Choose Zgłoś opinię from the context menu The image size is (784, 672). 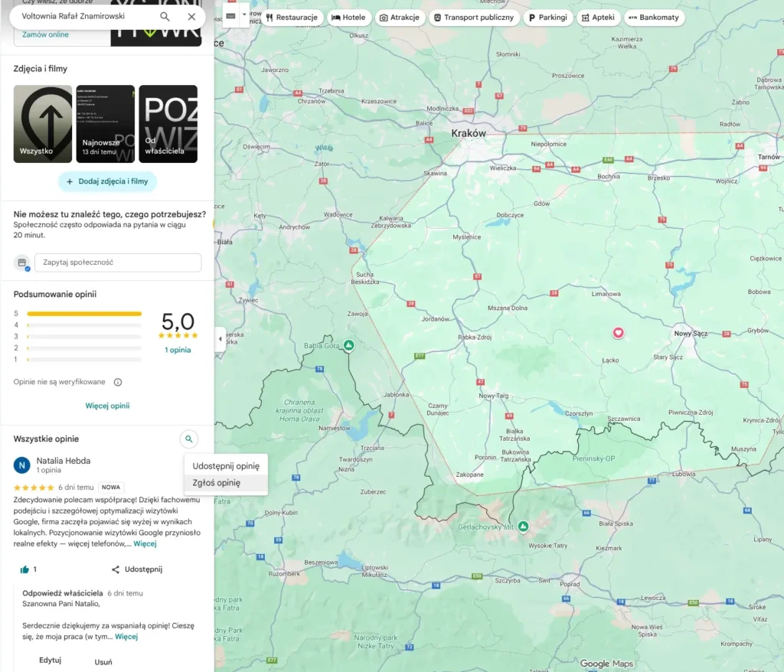tap(217, 483)
